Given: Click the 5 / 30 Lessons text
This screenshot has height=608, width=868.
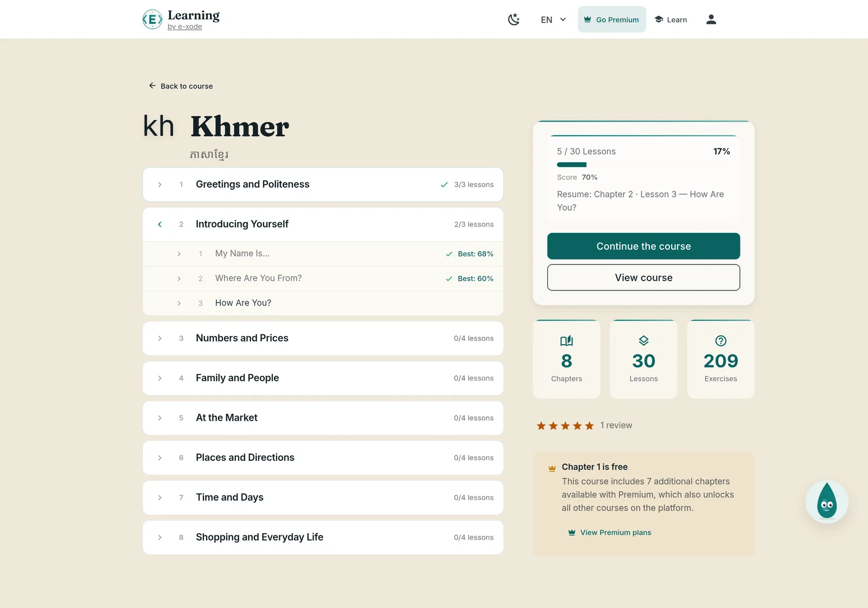Looking at the screenshot, I should pyautogui.click(x=586, y=151).
